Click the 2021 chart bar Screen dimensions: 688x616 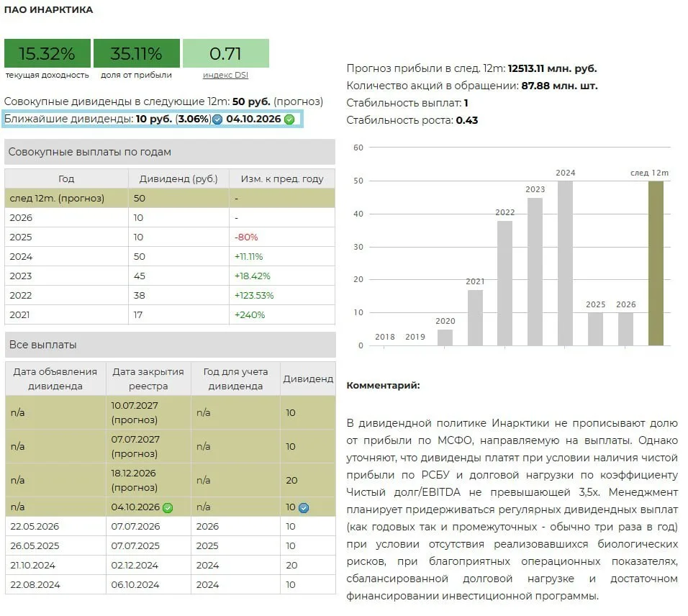pyautogui.click(x=475, y=317)
